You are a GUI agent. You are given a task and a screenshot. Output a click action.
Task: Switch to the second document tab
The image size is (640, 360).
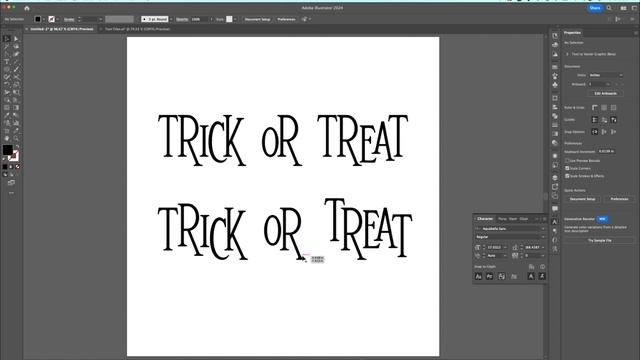click(x=137, y=29)
